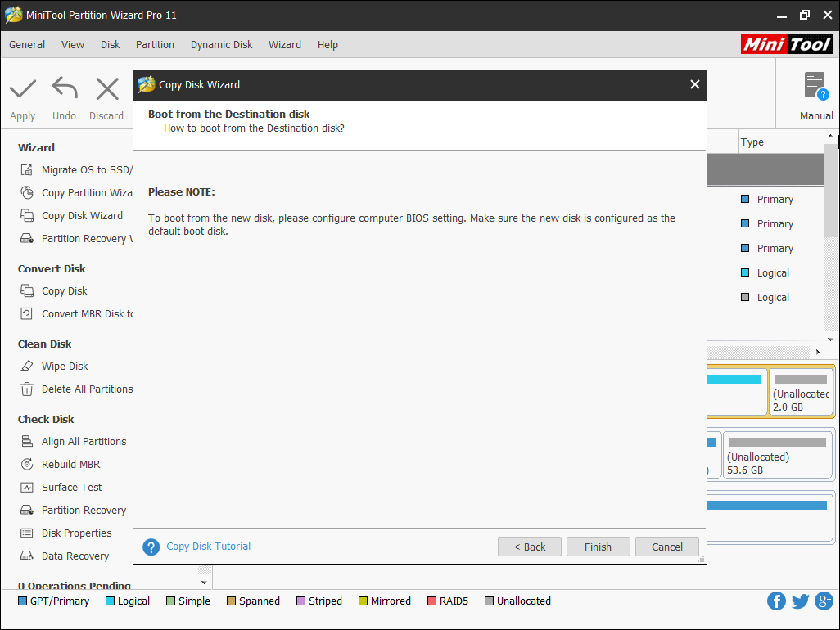
Task: Select the 53.6 GB Unallocated partition block
Action: (x=777, y=455)
